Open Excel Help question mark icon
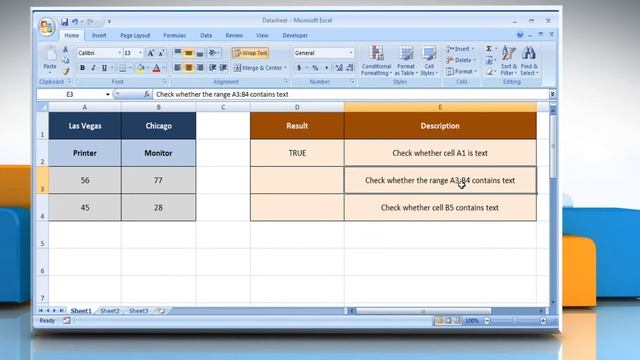Image resolution: width=640 pixels, height=360 pixels. coord(520,36)
